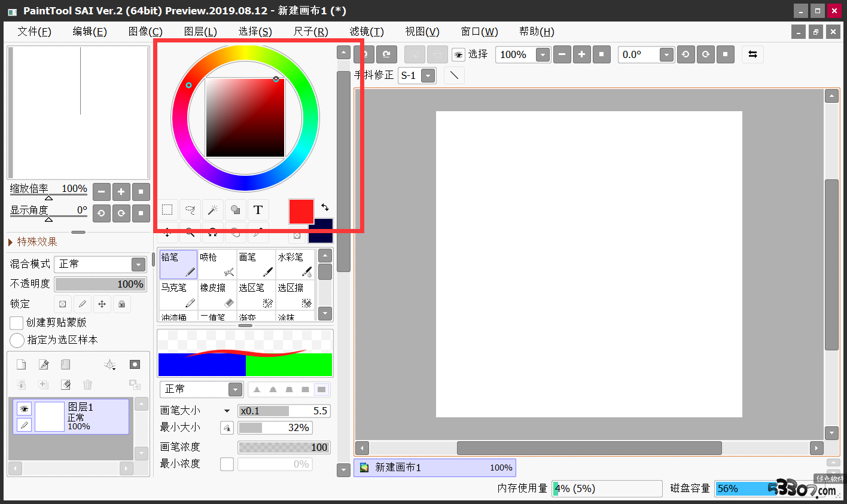This screenshot has height=504, width=847.
Task: Click the 不透明度 opacity slider
Action: tap(100, 284)
